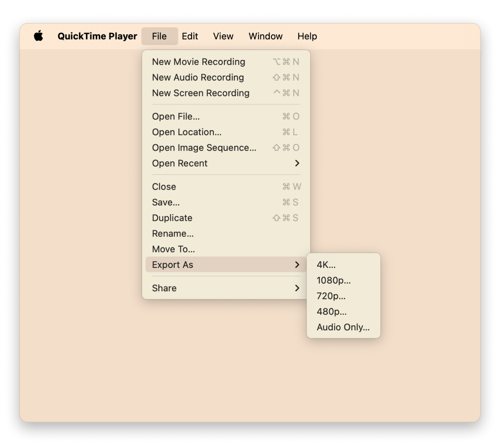Export the movie as 4K…
The height and width of the screenshot is (448, 500).
click(x=326, y=265)
